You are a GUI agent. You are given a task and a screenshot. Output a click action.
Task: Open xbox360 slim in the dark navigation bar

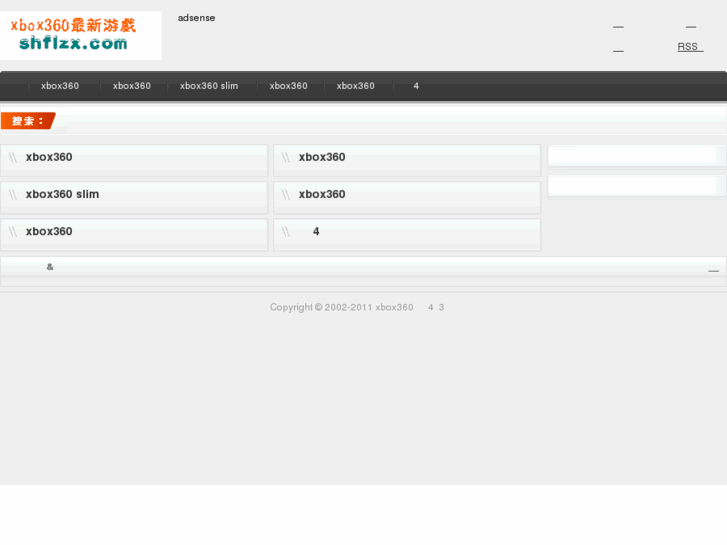(209, 86)
